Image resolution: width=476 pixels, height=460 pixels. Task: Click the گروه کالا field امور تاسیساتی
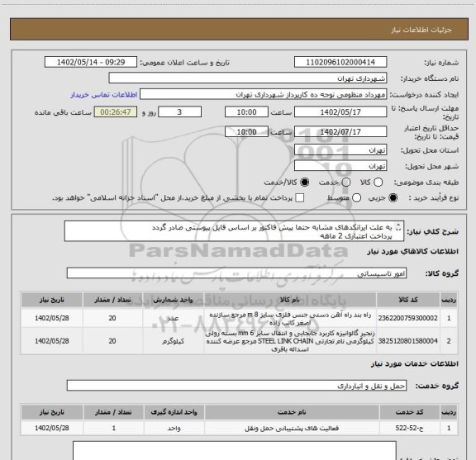click(x=236, y=273)
